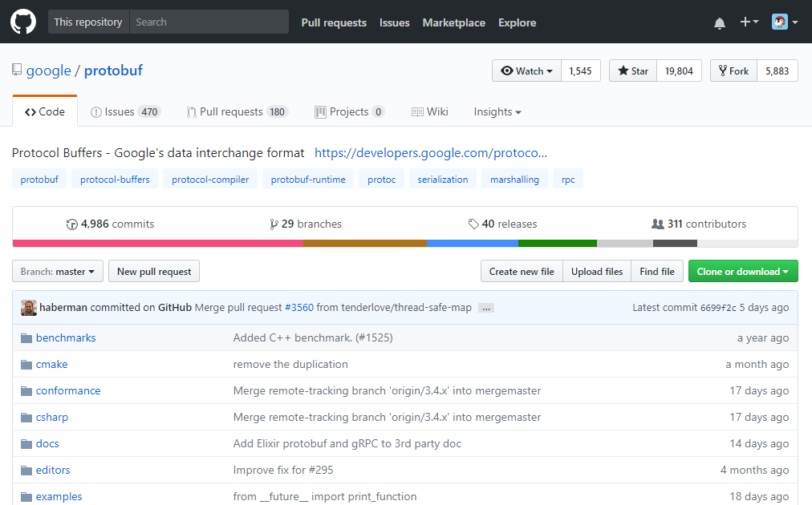Open the Wiki tab

(430, 111)
